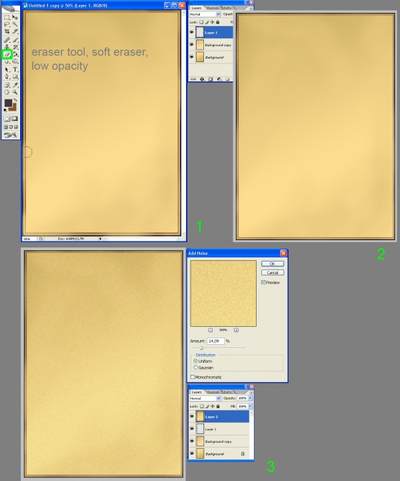Viewport: 400px width, 481px height.
Task: Activate the Notes tool
Action: 7,85
